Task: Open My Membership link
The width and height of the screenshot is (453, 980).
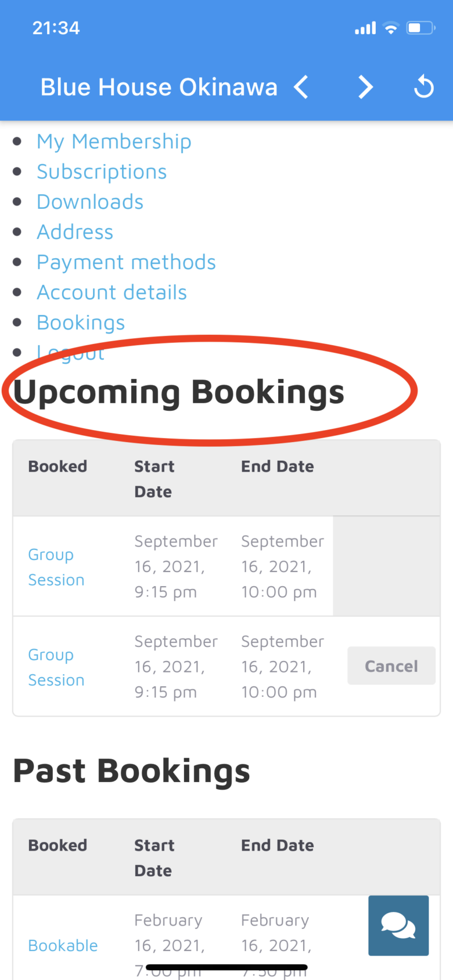Action: point(114,142)
